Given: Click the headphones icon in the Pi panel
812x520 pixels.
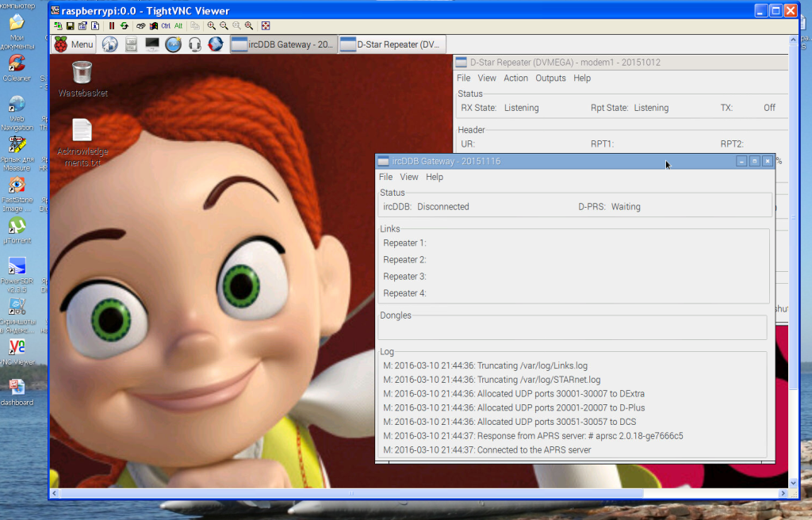Looking at the screenshot, I should [x=194, y=44].
